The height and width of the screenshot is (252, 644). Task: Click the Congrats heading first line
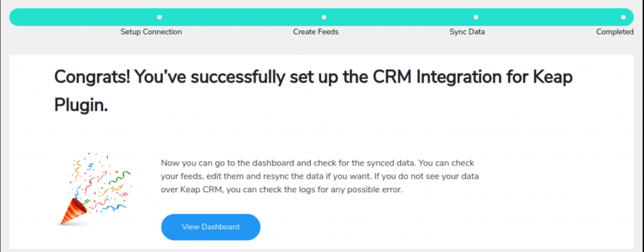click(x=313, y=78)
